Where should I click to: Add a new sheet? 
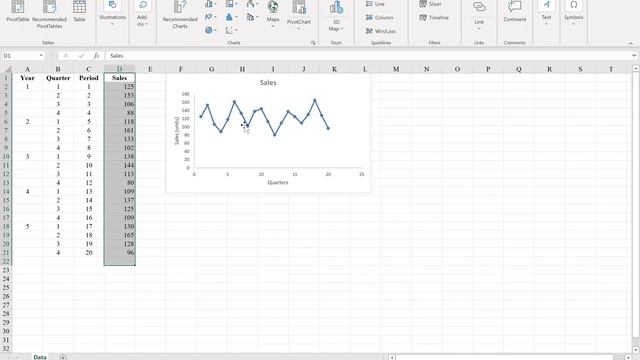pos(63,357)
